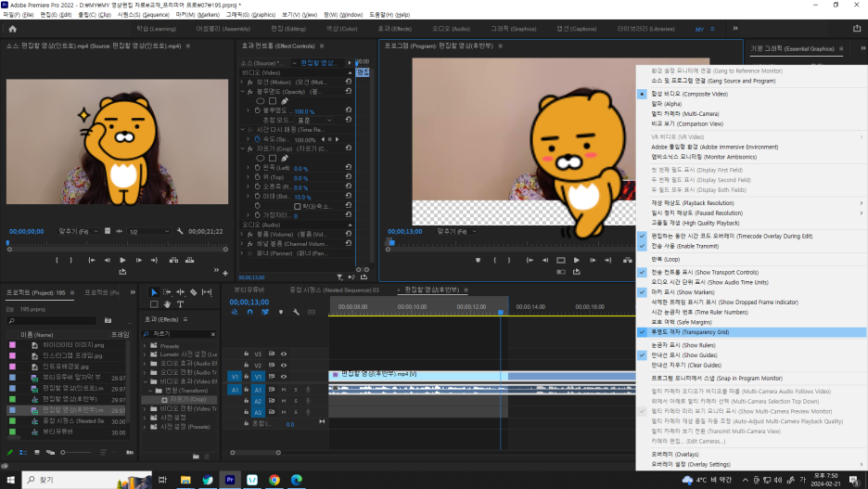Step back one frame in Program monitor
The height and width of the screenshot is (489, 868).
pos(545,260)
